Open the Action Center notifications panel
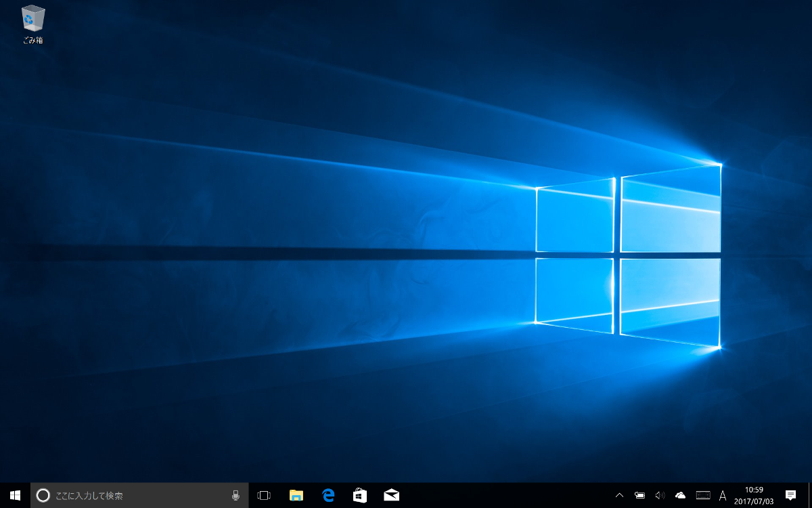 [x=790, y=495]
